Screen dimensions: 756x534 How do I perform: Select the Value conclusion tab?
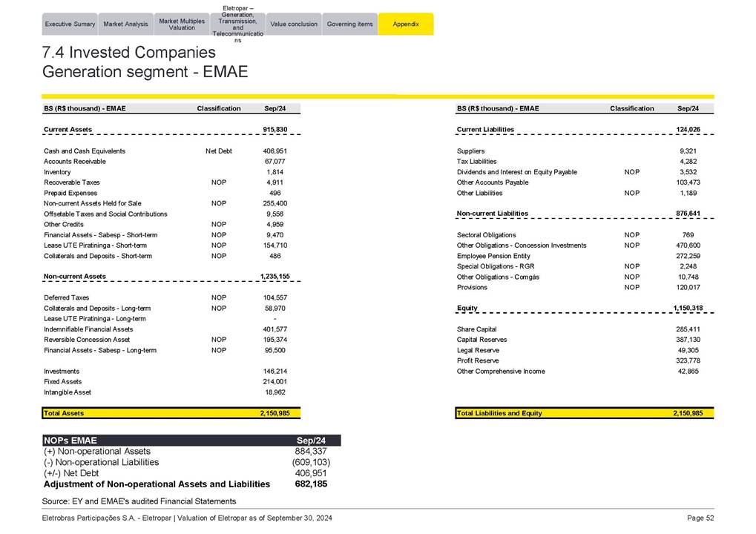click(293, 24)
